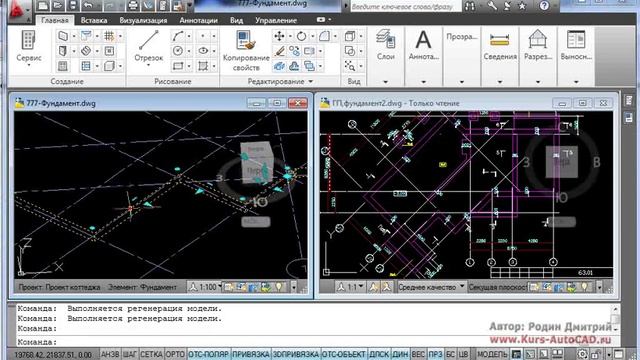Select the column grid tool in Создание

(x=109, y=36)
